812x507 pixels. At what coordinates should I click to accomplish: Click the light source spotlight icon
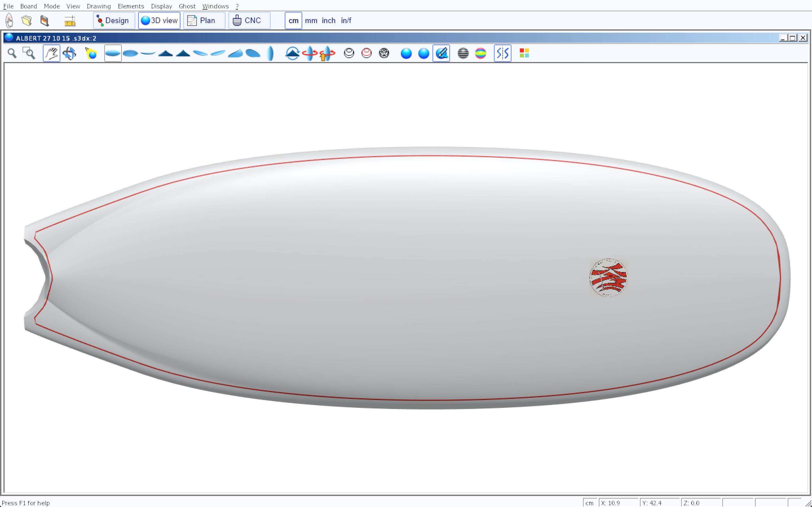91,53
